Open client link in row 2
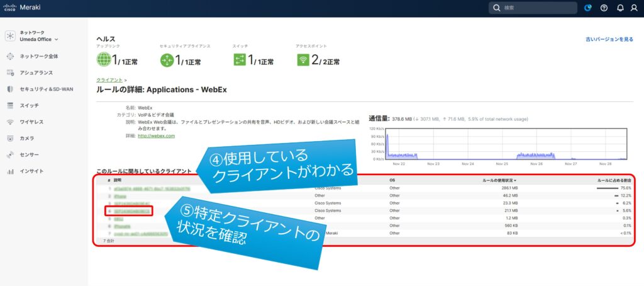Viewport: 644px width, 286px height. coord(120,197)
